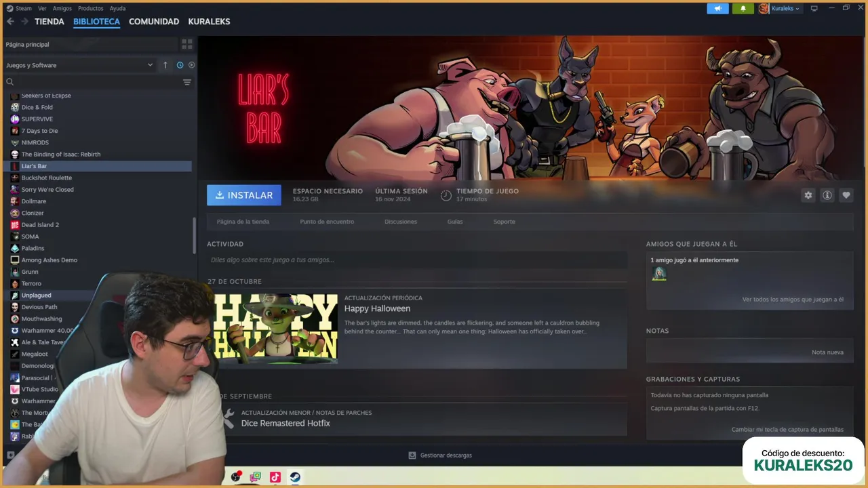
Task: Click the Grunn game icon
Action: (15, 272)
